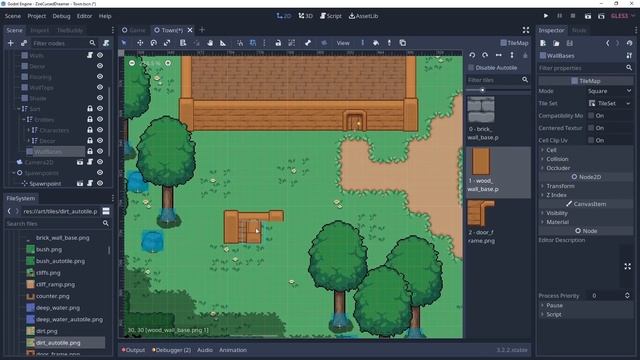Toggle grid snapping icon in viewport toolbar
The width and height of the screenshot is (640, 360).
(253, 43)
